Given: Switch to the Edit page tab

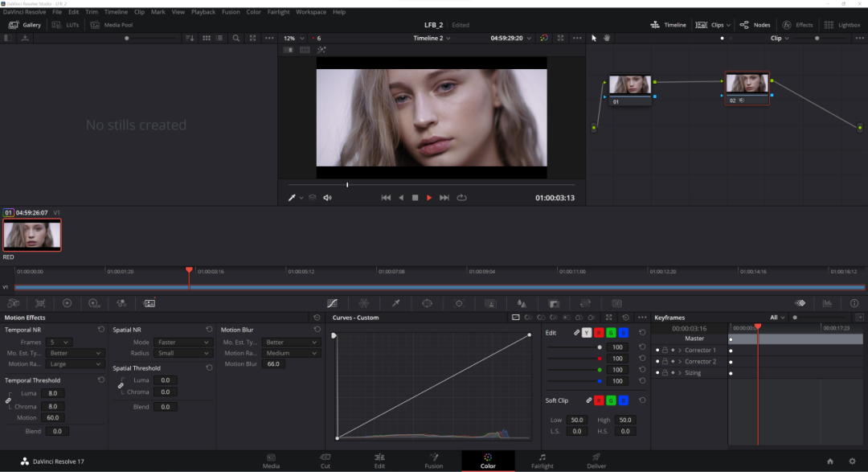Looking at the screenshot, I should coord(379,461).
